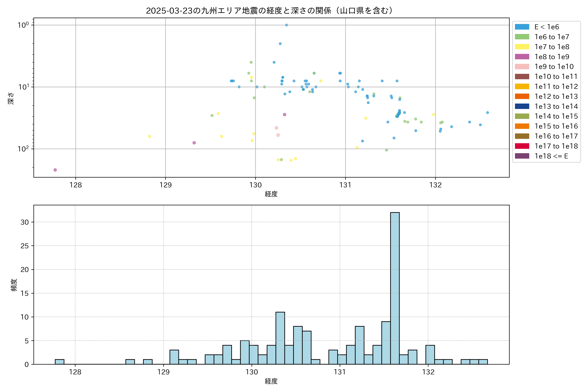Click the red 1e17 to 1e18 swatch
This screenshot has width=588, height=392.
522,146
